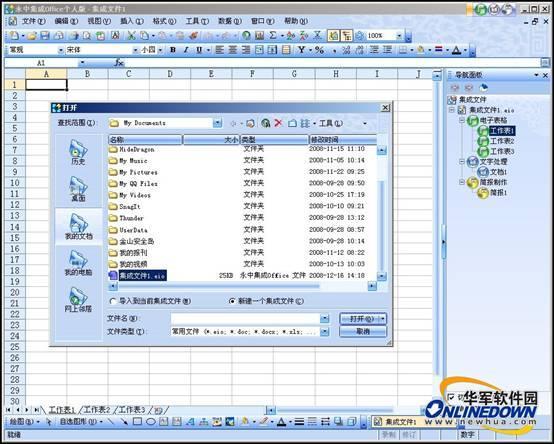This screenshot has height=444, width=554.
Task: Open the 帮助 menu
Action: point(296,21)
